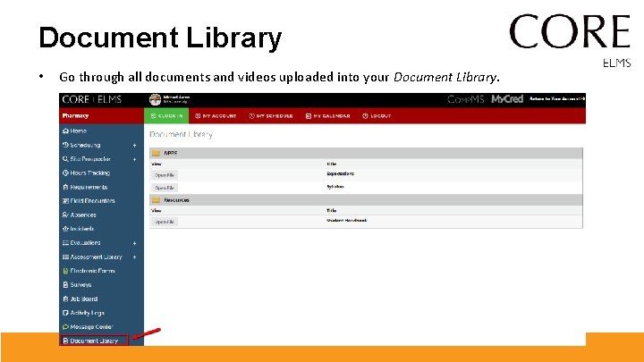Image resolution: width=644 pixels, height=362 pixels.
Task: Click the Expectations title text
Action: [x=340, y=173]
